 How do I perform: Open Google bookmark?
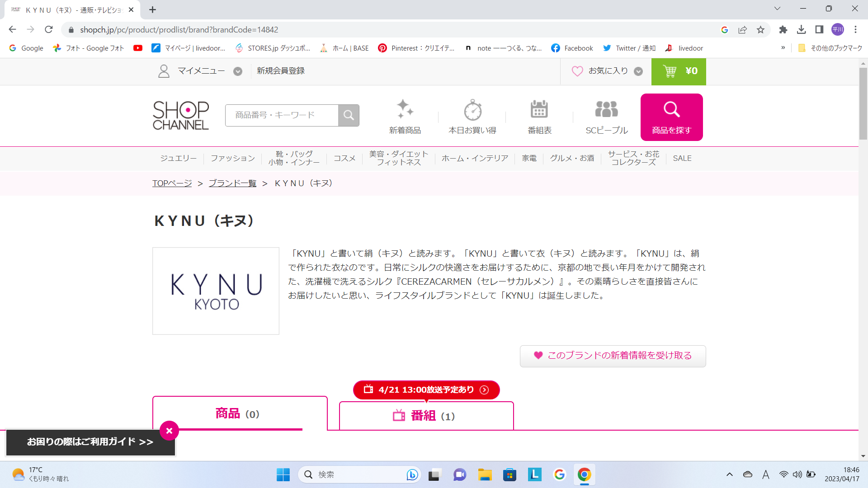[x=26, y=48]
